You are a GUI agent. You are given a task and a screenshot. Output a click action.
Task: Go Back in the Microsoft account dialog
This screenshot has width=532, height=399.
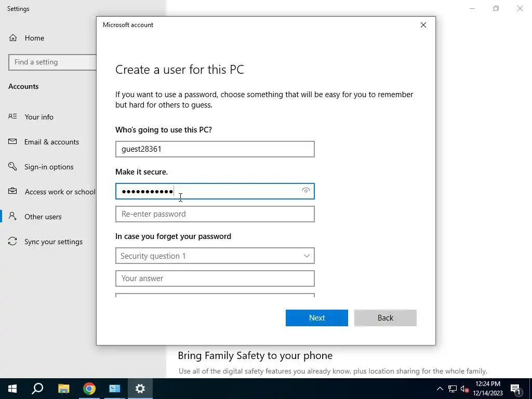tap(385, 318)
